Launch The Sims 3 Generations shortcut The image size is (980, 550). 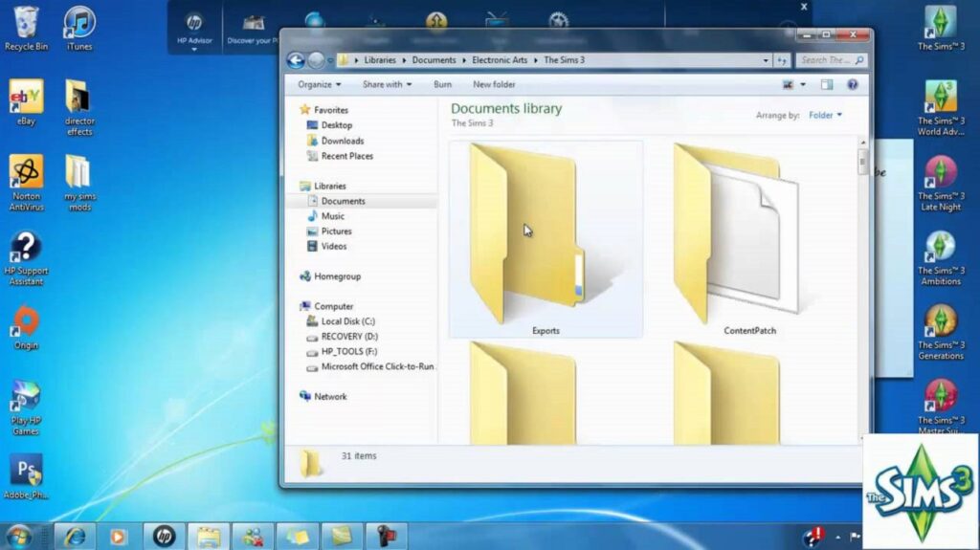point(941,332)
